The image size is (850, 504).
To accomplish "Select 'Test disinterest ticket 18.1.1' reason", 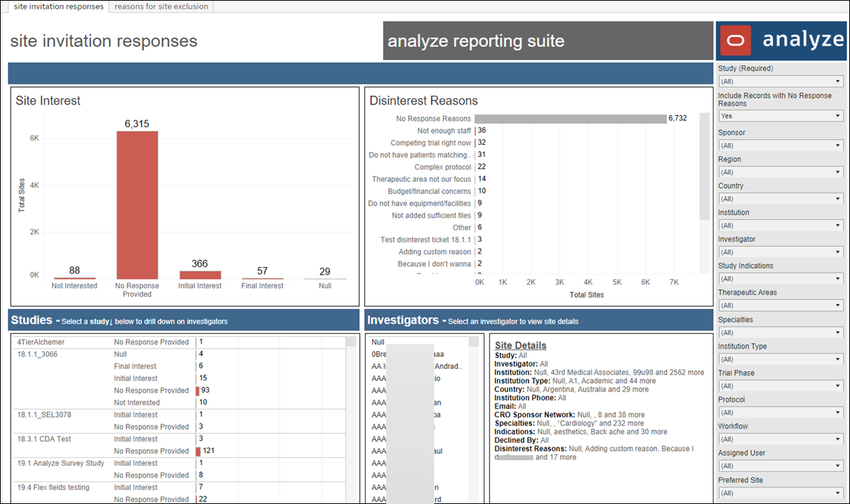I will click(x=426, y=240).
